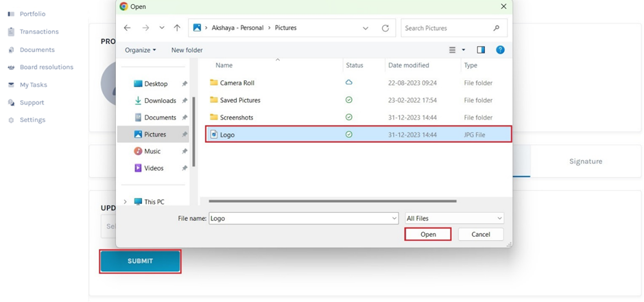Open Board resolutions in sidebar
644x302 pixels.
47,67
